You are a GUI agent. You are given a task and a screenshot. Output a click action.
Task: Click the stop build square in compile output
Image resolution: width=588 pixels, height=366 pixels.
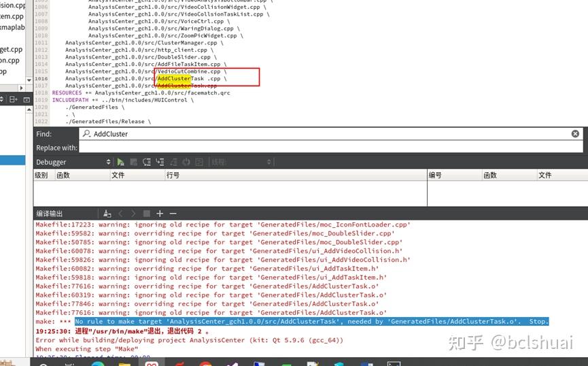point(147,214)
